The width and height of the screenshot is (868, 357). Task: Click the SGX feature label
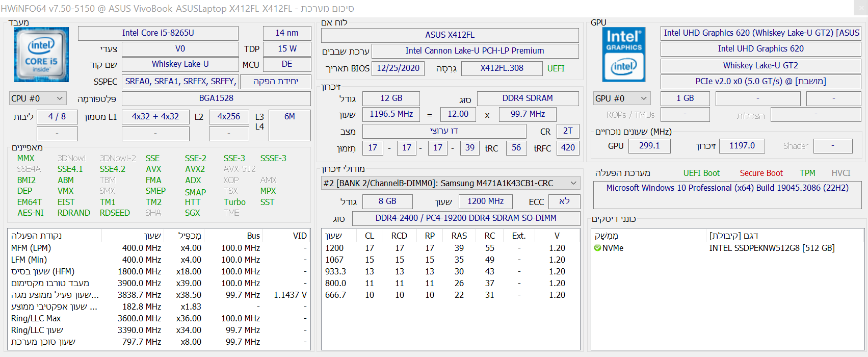pos(192,213)
